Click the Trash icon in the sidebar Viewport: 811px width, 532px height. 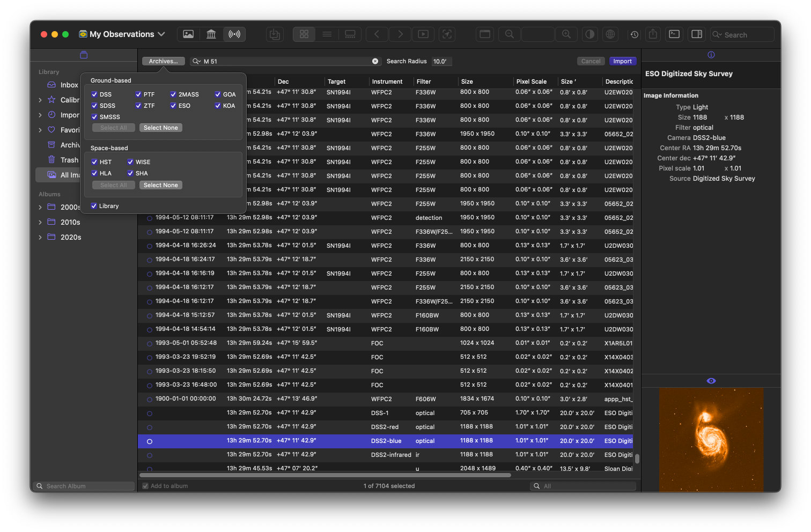coord(51,159)
